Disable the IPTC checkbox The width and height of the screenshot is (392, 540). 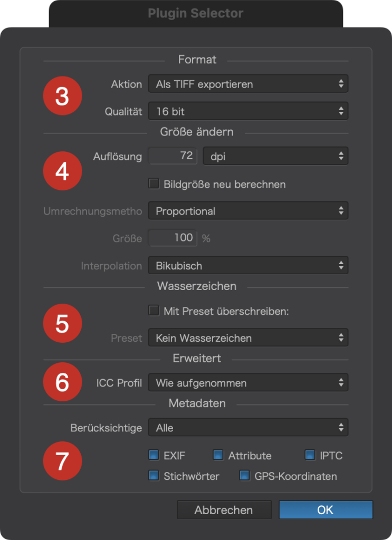pyautogui.click(x=310, y=455)
